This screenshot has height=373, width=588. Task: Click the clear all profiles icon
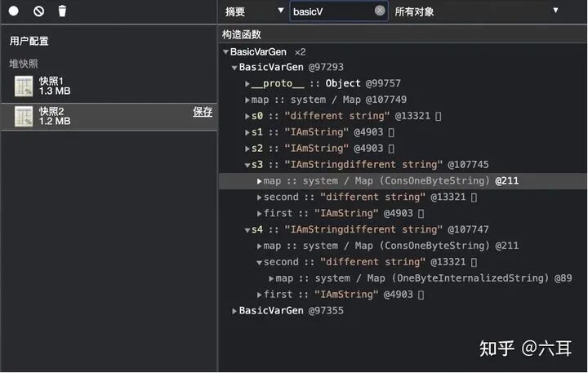(38, 11)
